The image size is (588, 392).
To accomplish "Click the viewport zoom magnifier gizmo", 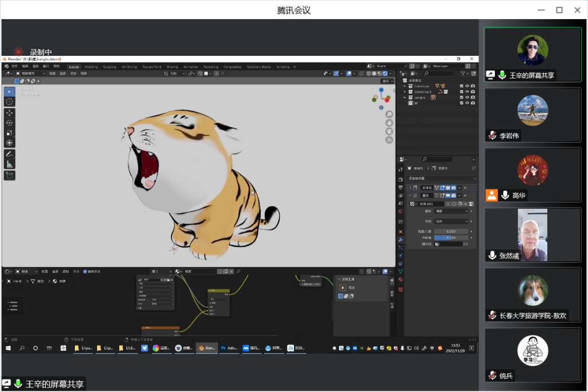I will coord(389,114).
